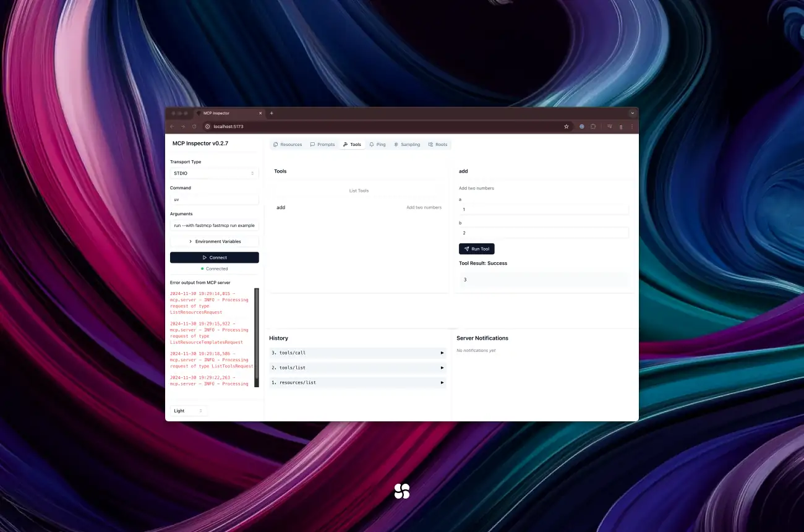The width and height of the screenshot is (804, 532).
Task: Bookmark the page with the star icon
Action: (566, 126)
